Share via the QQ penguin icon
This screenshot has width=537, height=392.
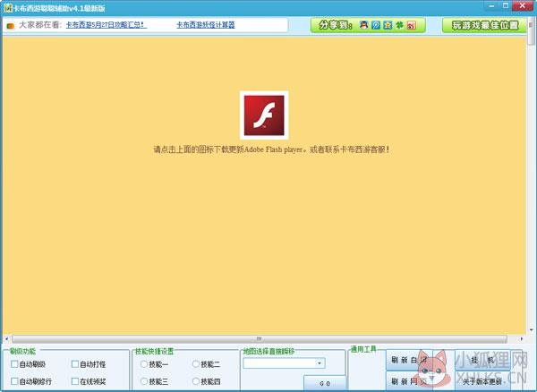point(364,25)
